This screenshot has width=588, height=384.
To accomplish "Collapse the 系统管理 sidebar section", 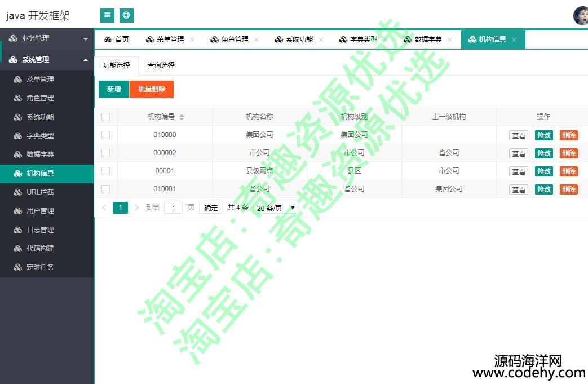I will (x=47, y=60).
